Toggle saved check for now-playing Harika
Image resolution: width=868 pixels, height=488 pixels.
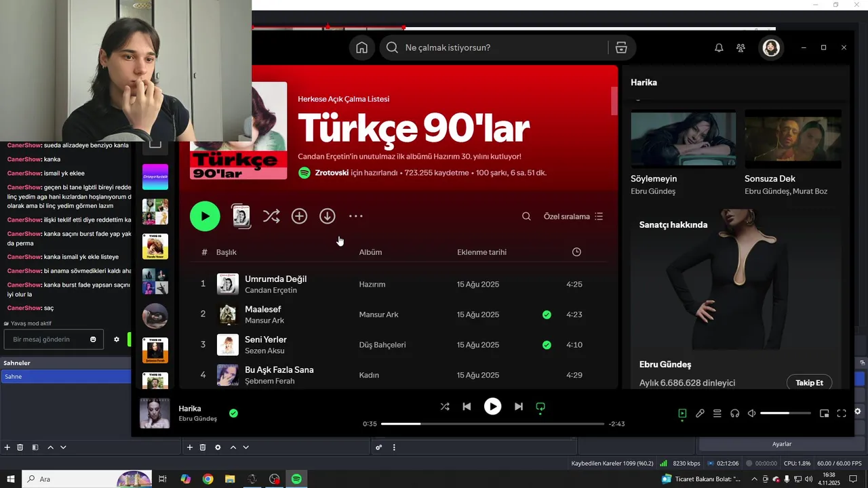point(233,413)
